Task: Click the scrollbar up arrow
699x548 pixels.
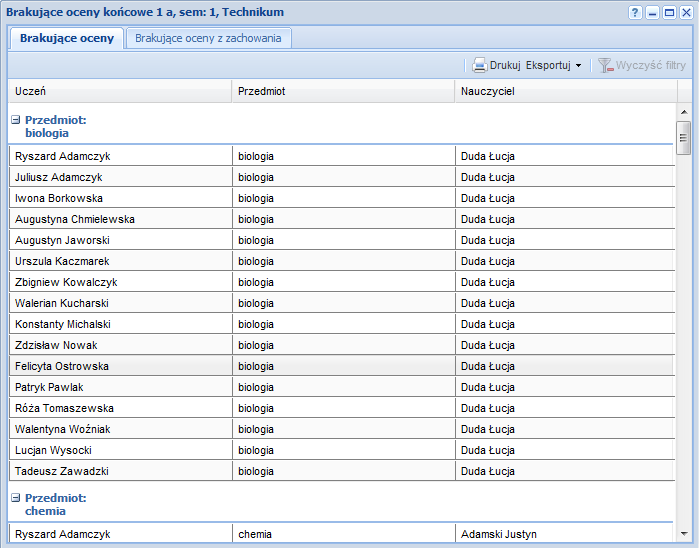Action: coord(684,112)
